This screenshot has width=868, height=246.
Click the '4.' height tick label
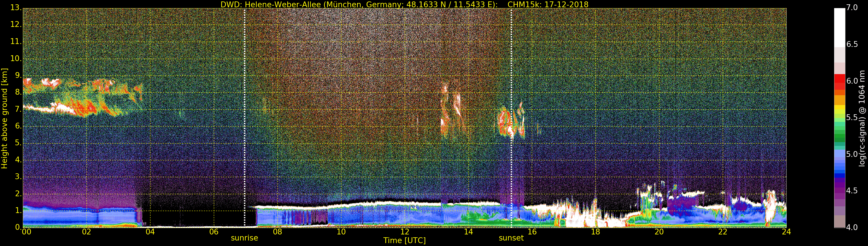click(x=18, y=160)
